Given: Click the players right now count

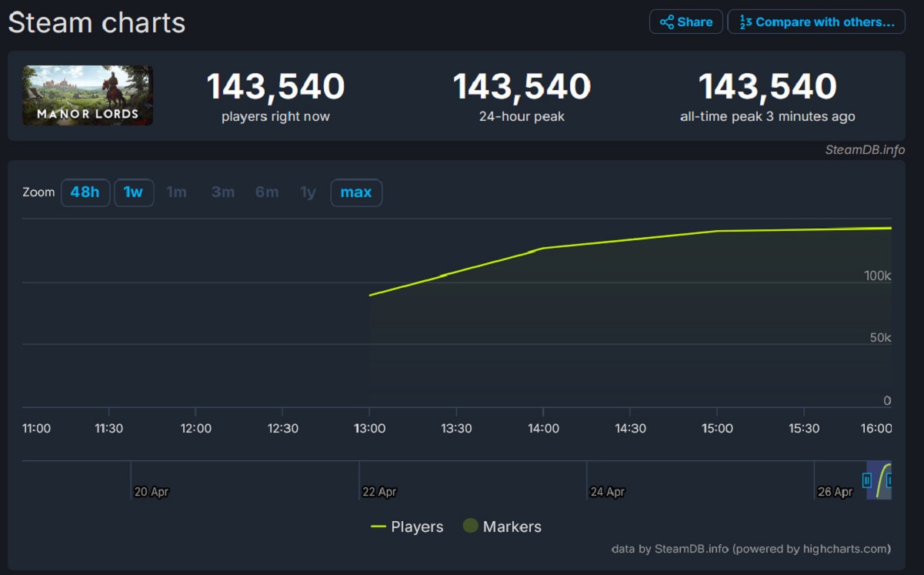Looking at the screenshot, I should (275, 86).
